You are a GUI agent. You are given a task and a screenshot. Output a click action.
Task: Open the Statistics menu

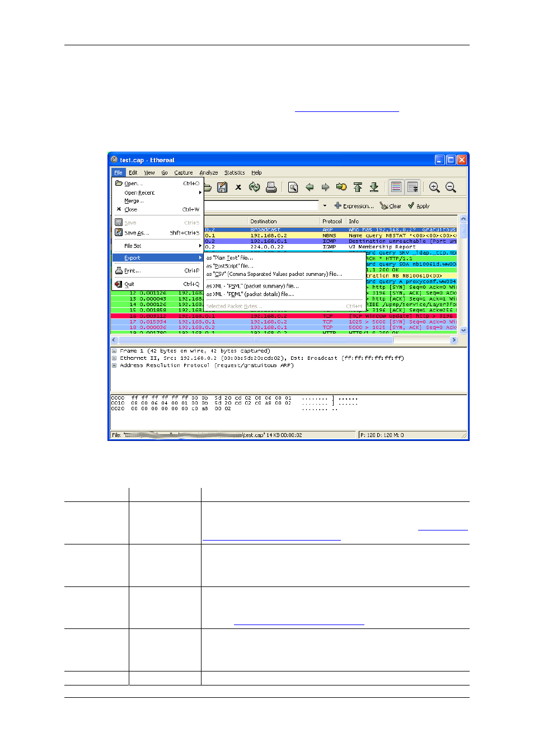pyautogui.click(x=235, y=172)
